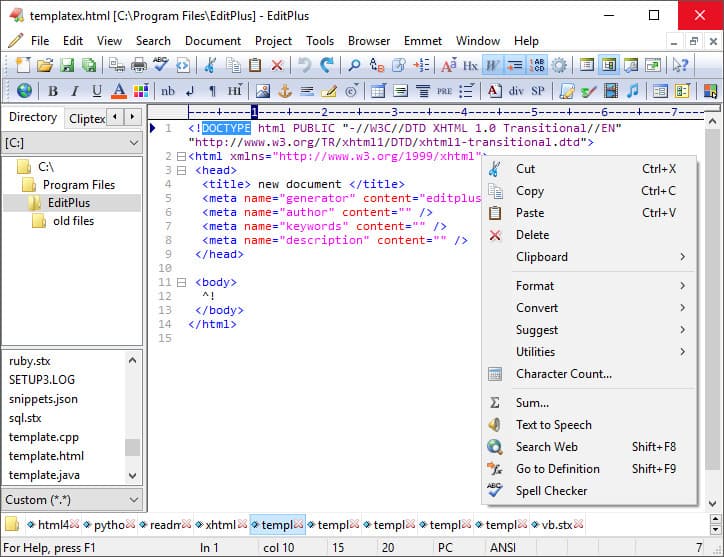Click the font color icon
The image size is (724, 557).
click(119, 91)
